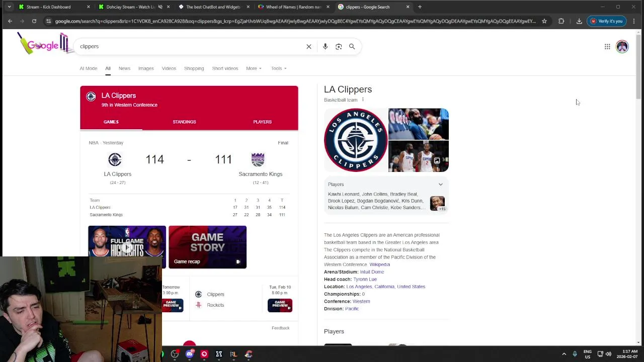Viewport: 644px width, 362px height.
Task: Open the Tools dropdown
Action: click(x=279, y=68)
